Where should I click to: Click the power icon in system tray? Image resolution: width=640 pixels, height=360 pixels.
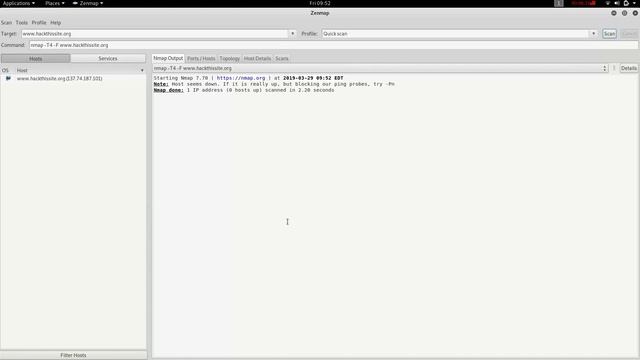(x=626, y=3)
